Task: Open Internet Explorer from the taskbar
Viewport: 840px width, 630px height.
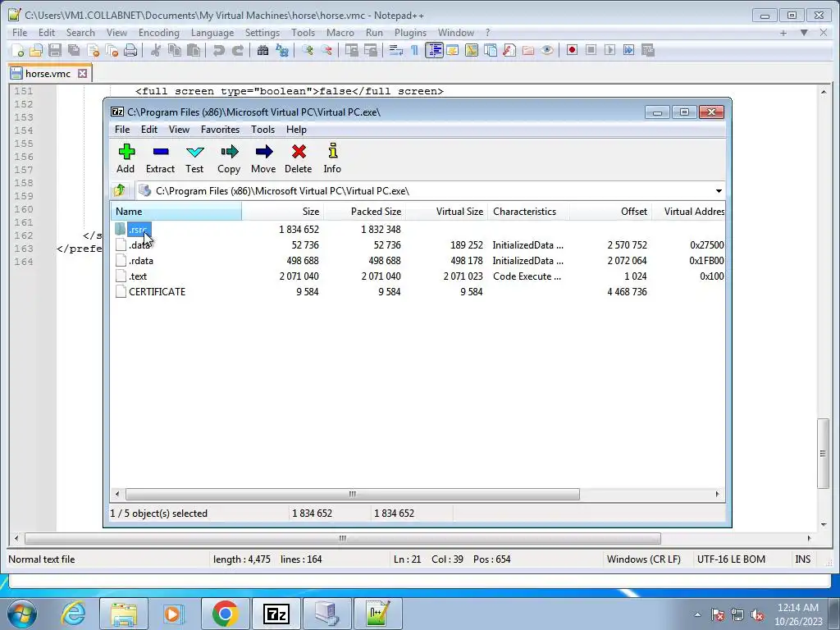Action: click(73, 614)
